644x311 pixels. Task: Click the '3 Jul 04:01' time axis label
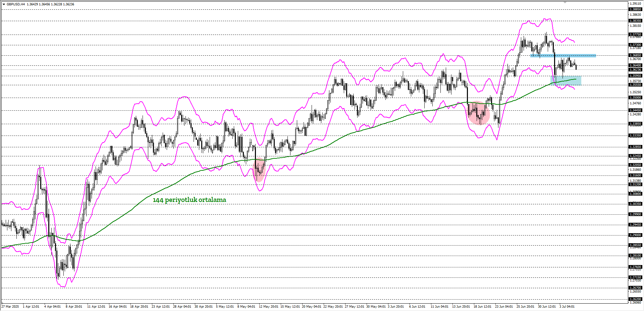click(567, 307)
